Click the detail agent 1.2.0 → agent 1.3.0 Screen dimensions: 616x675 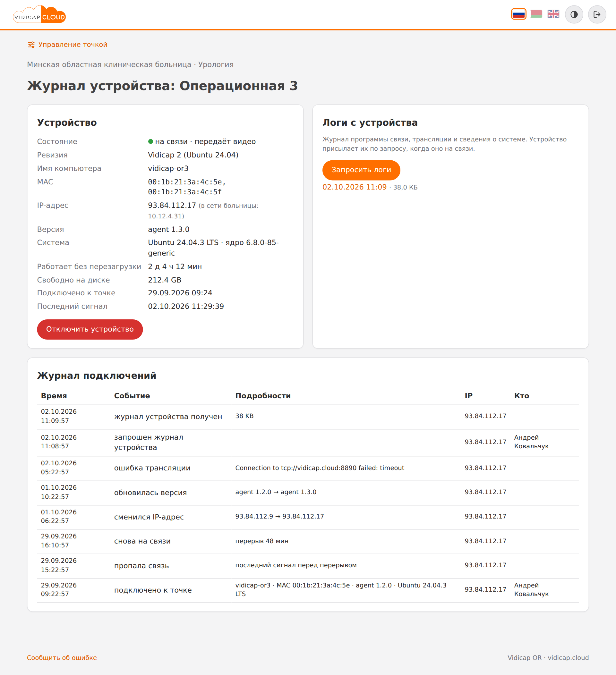[276, 492]
